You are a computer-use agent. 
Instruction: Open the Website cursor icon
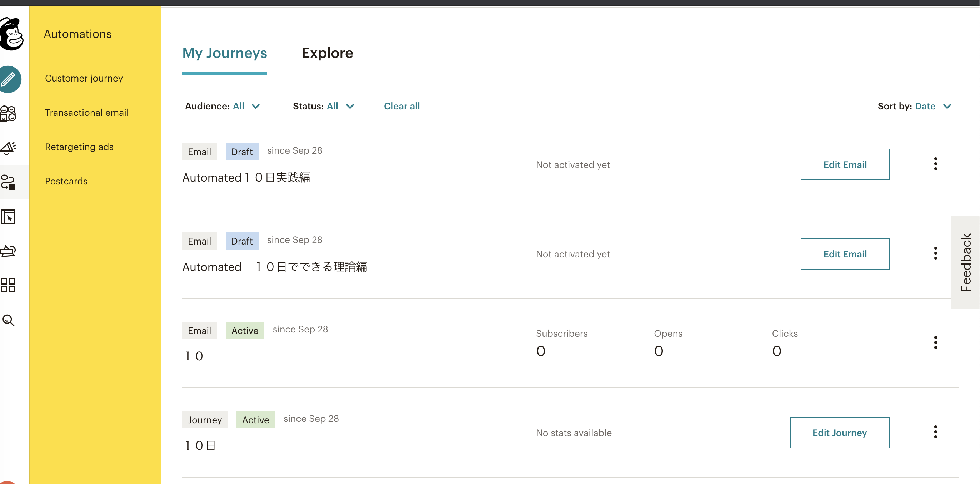point(8,217)
